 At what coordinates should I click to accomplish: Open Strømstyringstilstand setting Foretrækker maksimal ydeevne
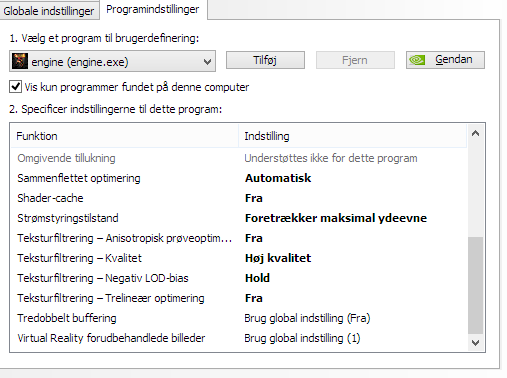click(336, 218)
